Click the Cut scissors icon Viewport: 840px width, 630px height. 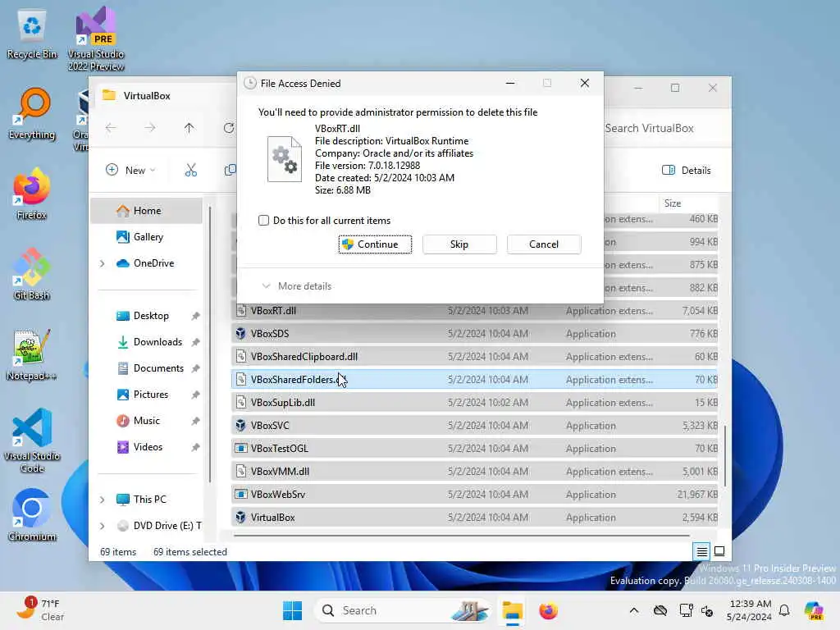190,171
